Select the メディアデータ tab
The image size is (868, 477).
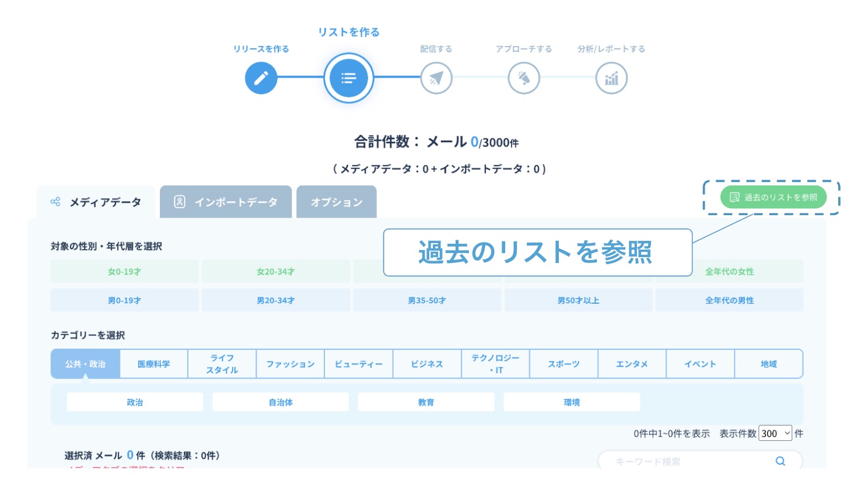coord(97,202)
